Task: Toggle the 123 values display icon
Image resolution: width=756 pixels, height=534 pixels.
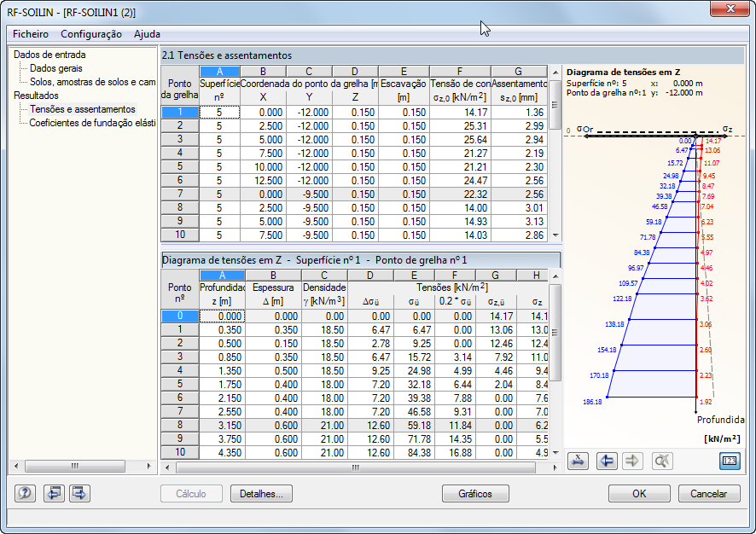Action: point(730,461)
